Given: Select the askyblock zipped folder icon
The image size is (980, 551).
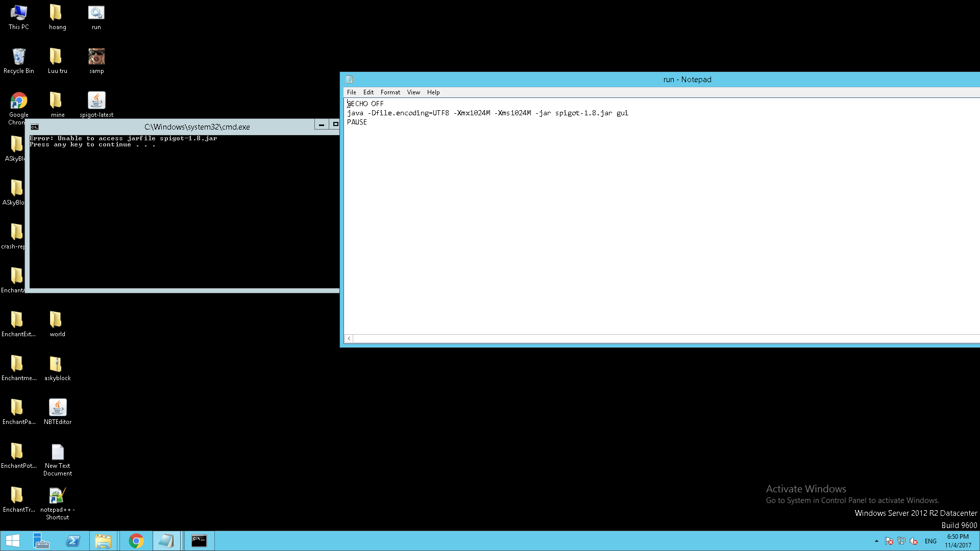Looking at the screenshot, I should (56, 364).
